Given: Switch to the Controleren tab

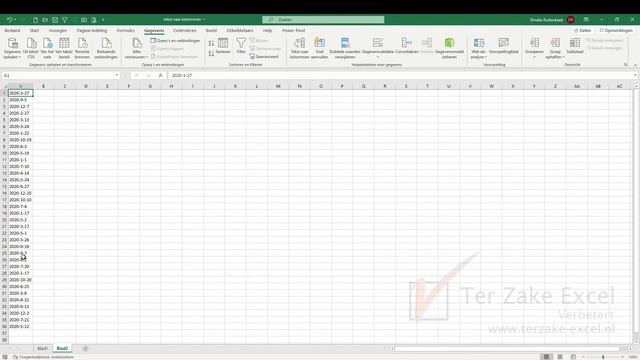Looking at the screenshot, I should pyautogui.click(x=184, y=31).
